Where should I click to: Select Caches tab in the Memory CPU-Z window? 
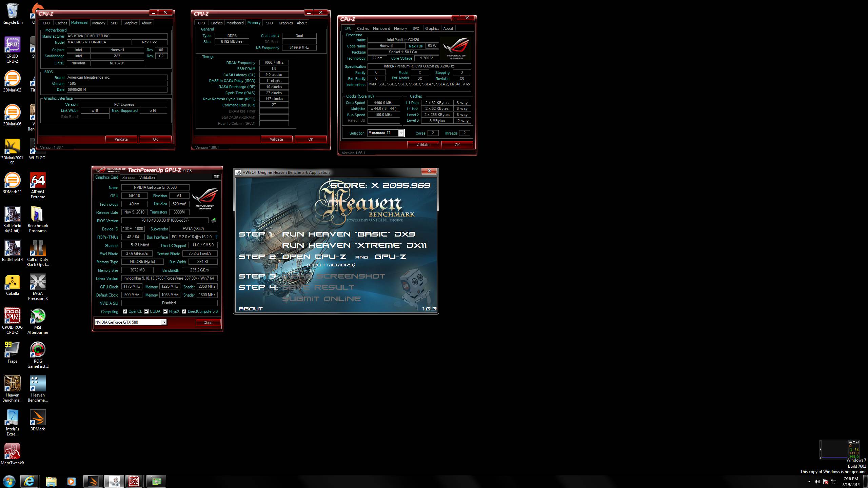pos(216,23)
